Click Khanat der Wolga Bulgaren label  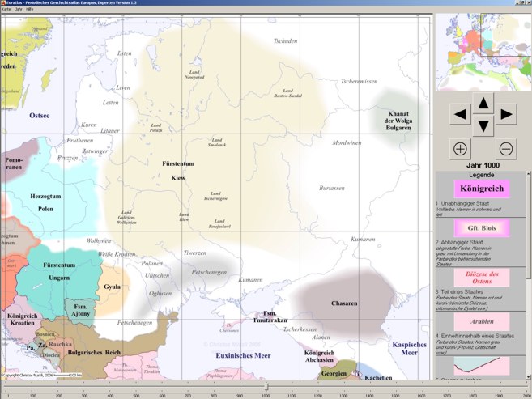tap(398, 121)
